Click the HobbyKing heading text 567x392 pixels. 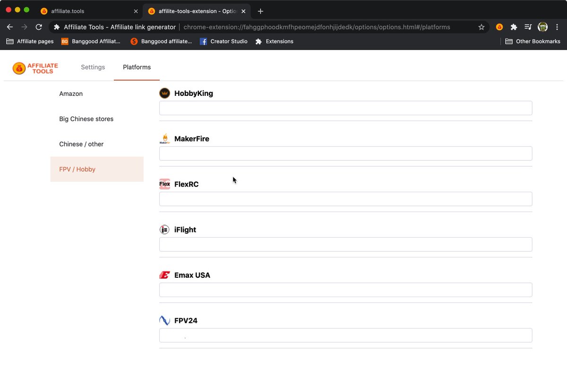[194, 94]
